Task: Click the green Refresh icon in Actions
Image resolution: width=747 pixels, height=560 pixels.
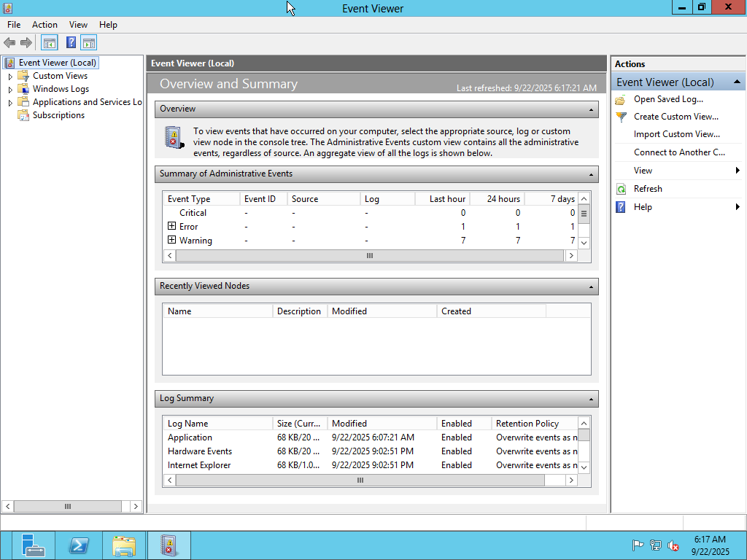Action: 621,189
